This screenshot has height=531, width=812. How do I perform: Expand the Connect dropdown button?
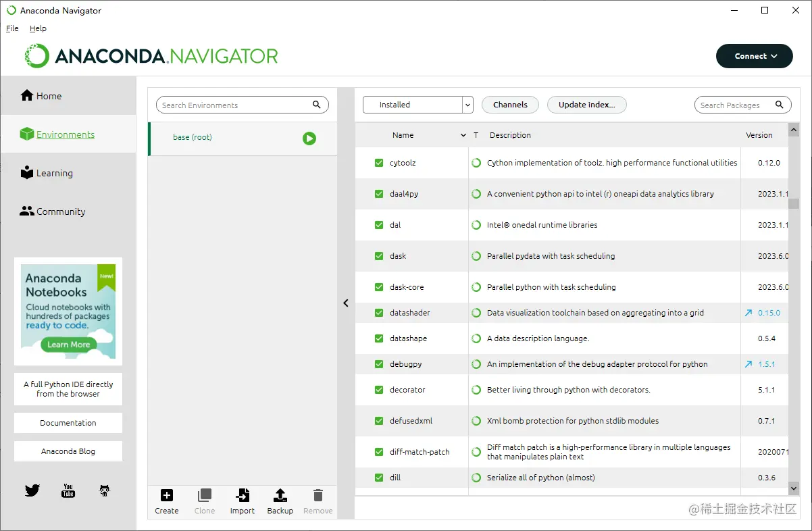755,56
